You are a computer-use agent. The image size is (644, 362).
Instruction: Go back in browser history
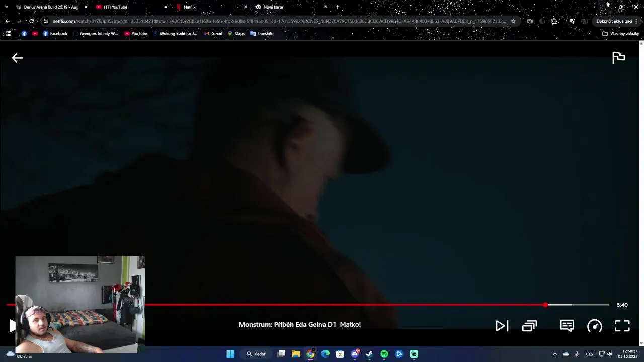[x=7, y=21]
